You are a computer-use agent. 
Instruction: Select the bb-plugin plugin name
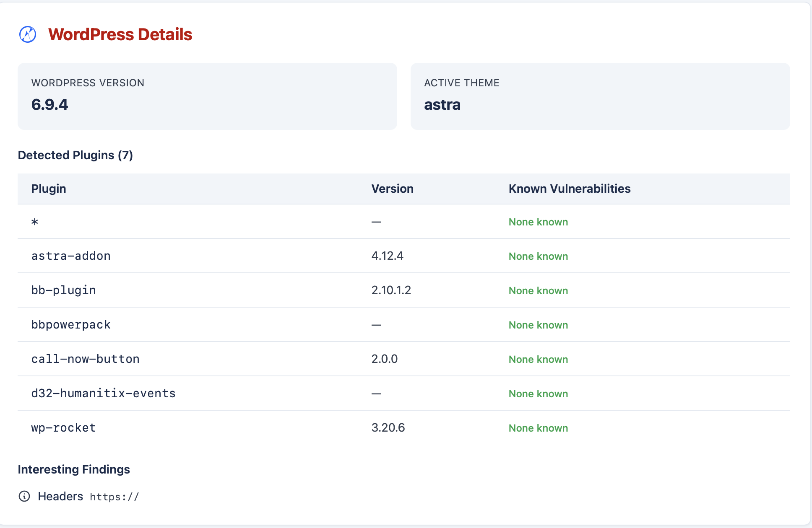(64, 290)
